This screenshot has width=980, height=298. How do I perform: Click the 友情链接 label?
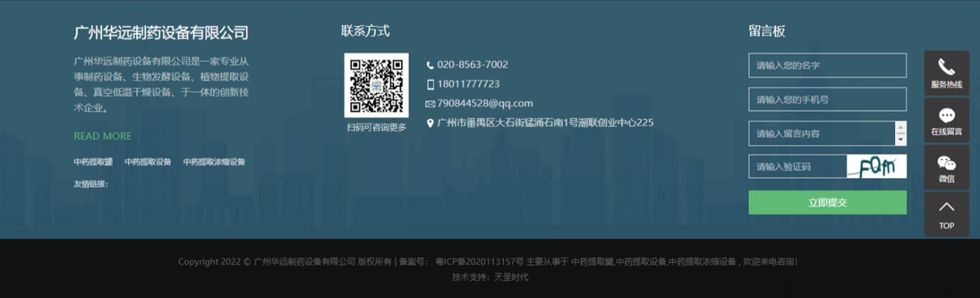(x=91, y=184)
